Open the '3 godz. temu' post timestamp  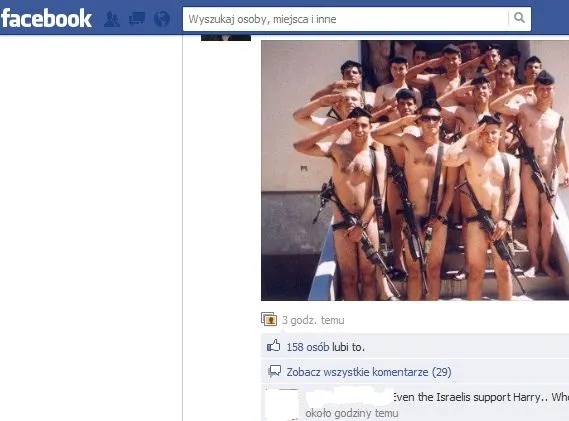pos(313,320)
